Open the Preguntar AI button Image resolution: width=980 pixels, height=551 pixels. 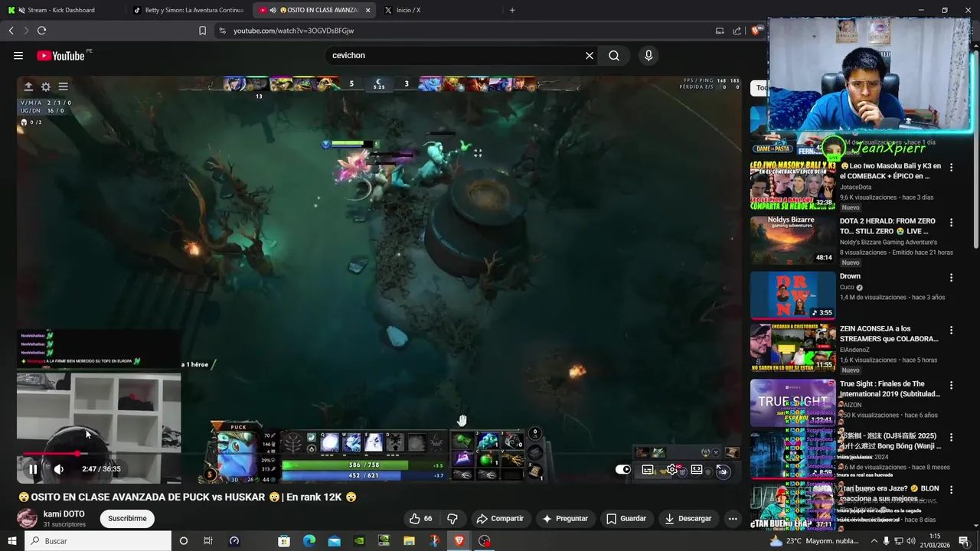(x=565, y=518)
